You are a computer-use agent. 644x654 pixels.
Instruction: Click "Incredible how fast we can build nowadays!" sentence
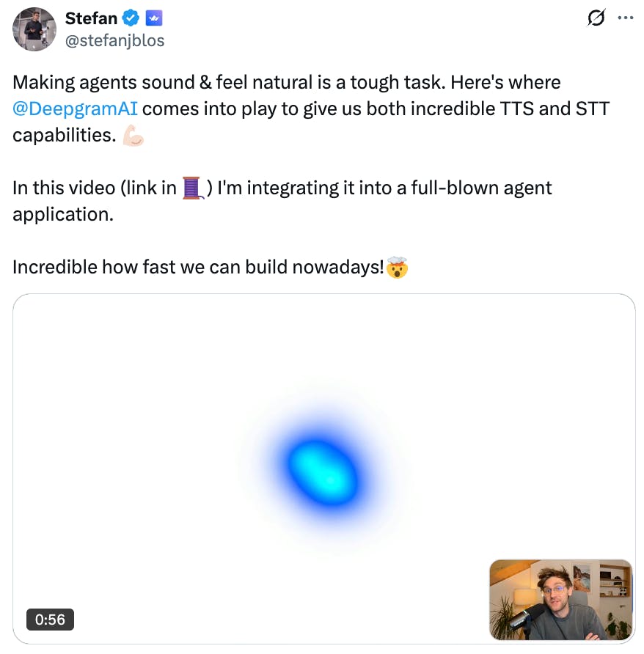coord(198,267)
